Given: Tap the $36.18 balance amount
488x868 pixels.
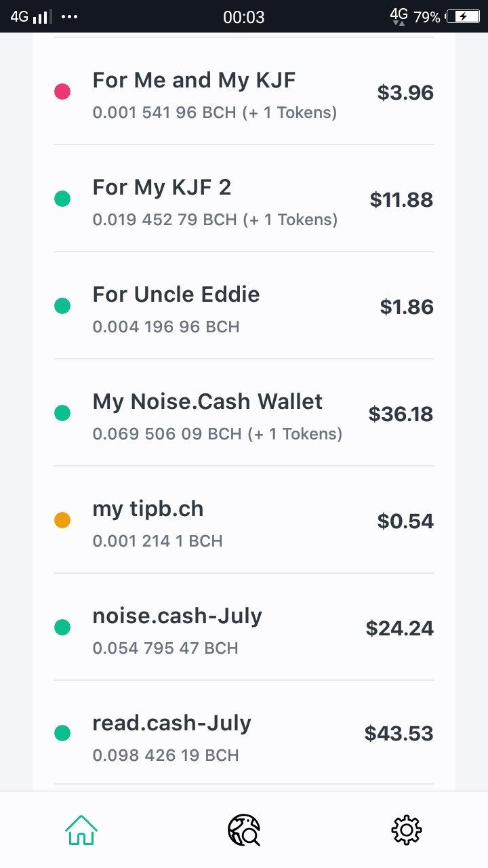Looking at the screenshot, I should click(x=401, y=414).
